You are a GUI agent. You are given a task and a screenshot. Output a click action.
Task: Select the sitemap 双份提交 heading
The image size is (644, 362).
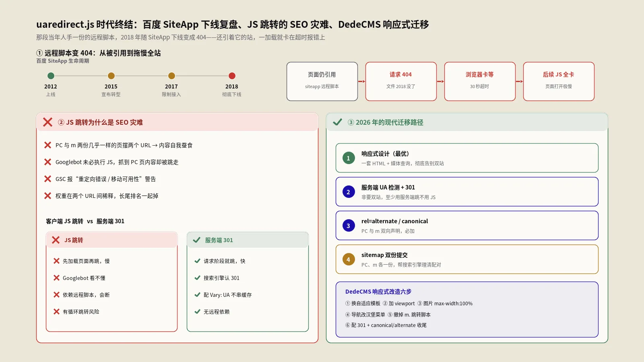click(384, 255)
